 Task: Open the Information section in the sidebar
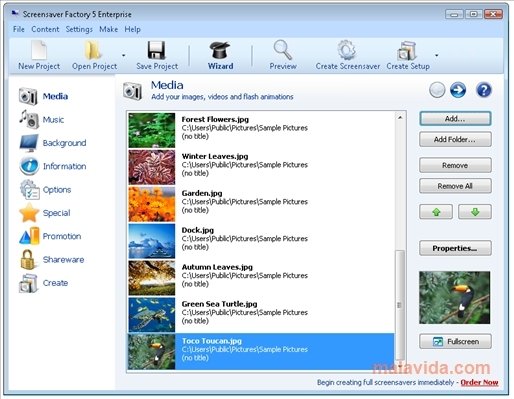(53, 166)
